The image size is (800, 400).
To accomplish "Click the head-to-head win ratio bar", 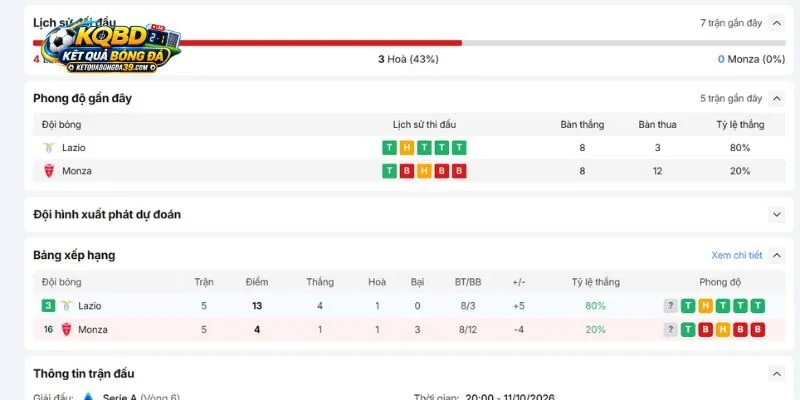I will tap(409, 43).
